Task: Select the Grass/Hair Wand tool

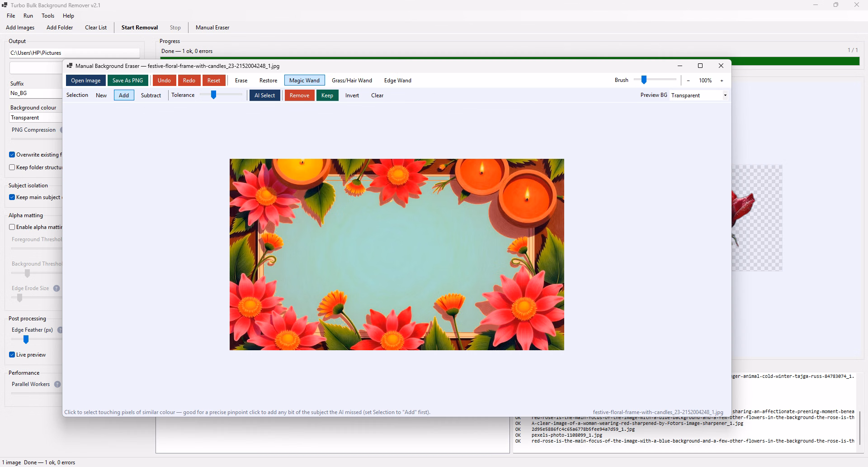Action: [352, 81]
